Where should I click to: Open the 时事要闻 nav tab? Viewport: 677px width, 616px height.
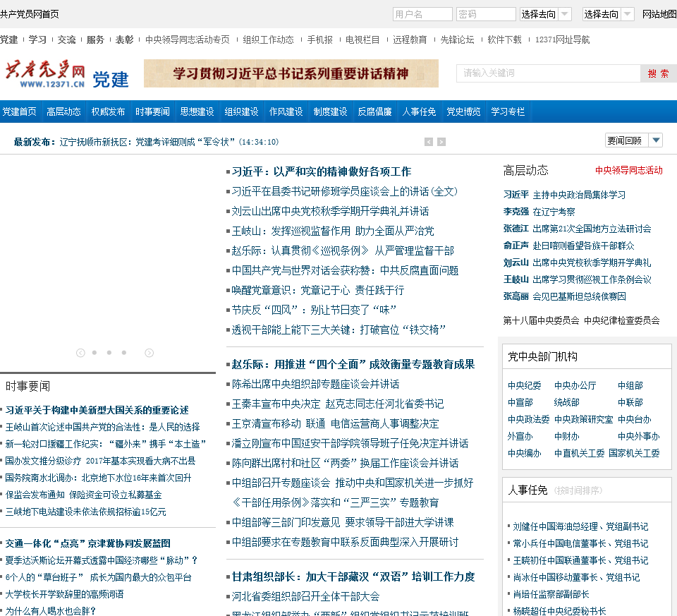[152, 112]
